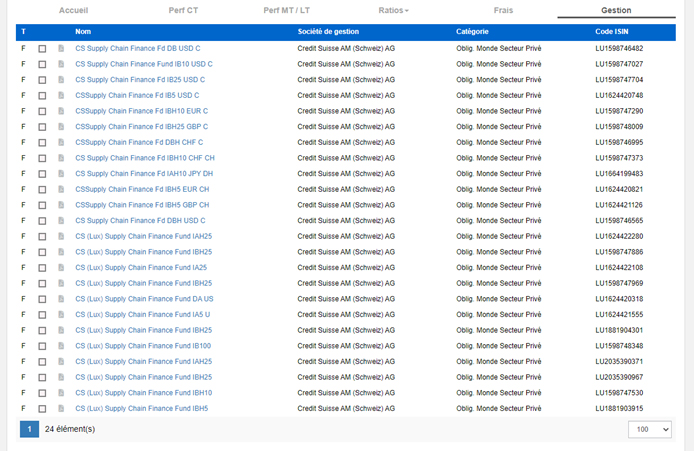Open CS Supply Chain Finance Fund IB10 USD C link
This screenshot has height=451, width=694.
[144, 64]
